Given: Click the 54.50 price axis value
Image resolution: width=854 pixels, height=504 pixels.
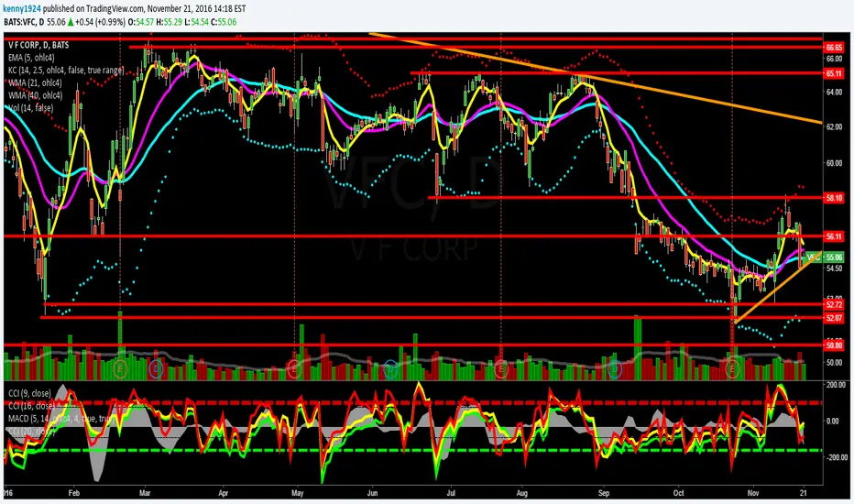Looking at the screenshot, I should tap(834, 268).
